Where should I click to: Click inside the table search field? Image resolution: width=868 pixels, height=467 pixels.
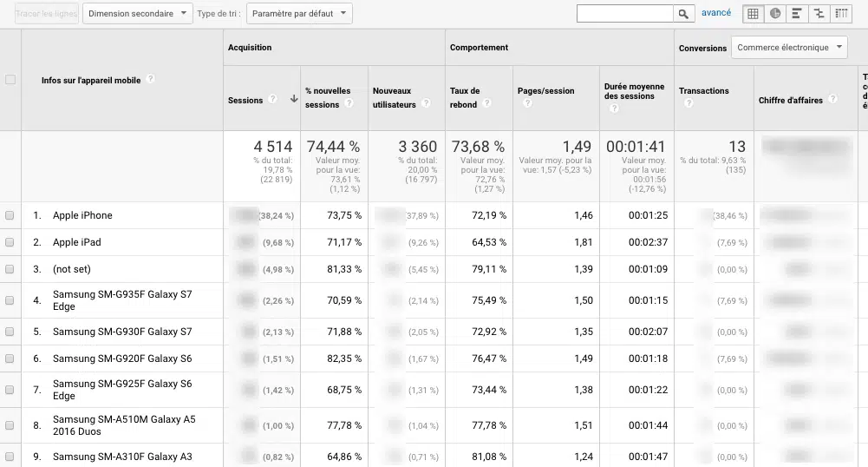(x=624, y=14)
